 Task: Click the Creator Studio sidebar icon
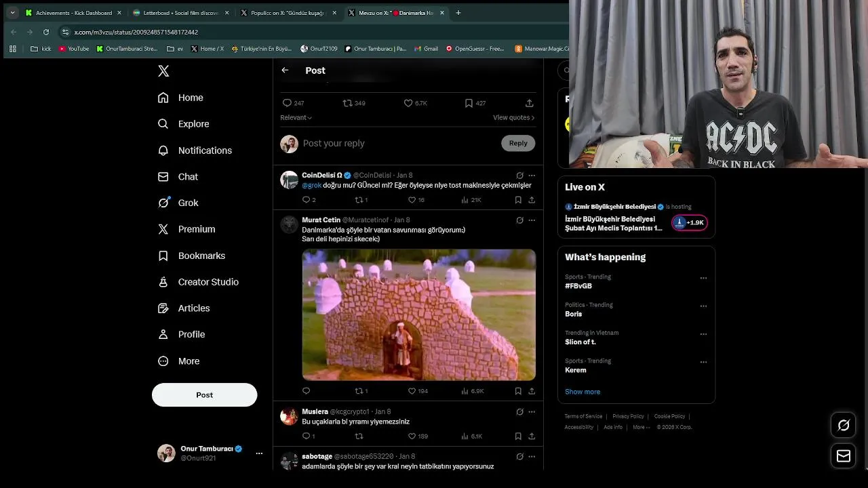coord(163,282)
